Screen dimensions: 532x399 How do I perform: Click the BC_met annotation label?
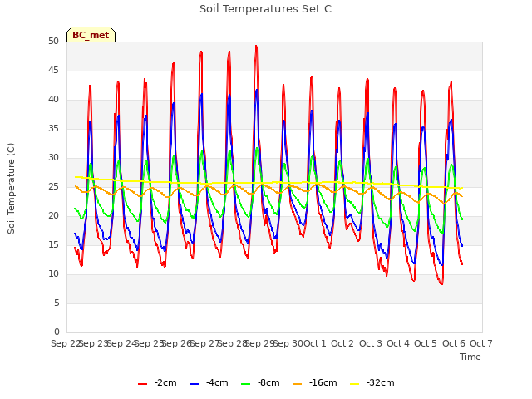pyautogui.click(x=91, y=35)
